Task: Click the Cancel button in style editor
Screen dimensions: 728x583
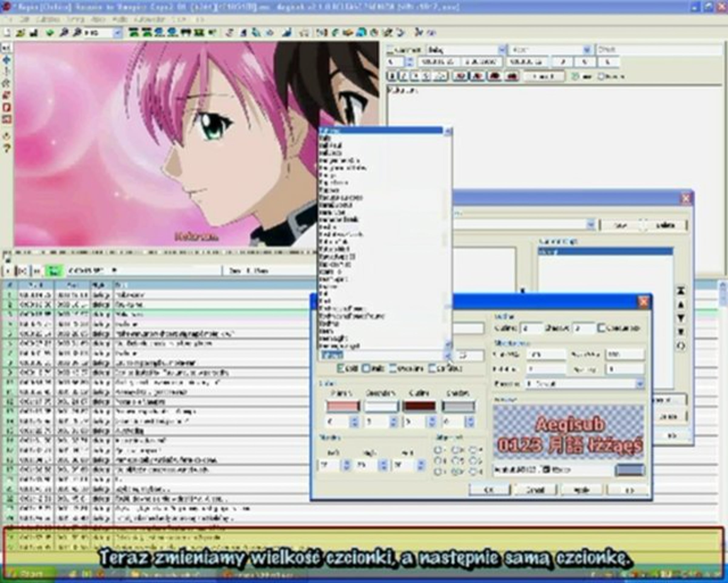Action: pyautogui.click(x=535, y=490)
